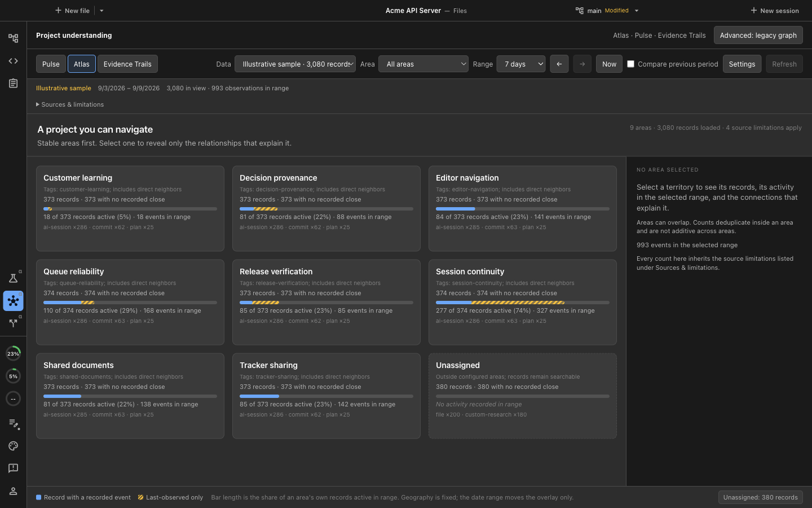This screenshot has width=812, height=508.
Task: Click the plus icon beside New file
Action: coord(58,11)
